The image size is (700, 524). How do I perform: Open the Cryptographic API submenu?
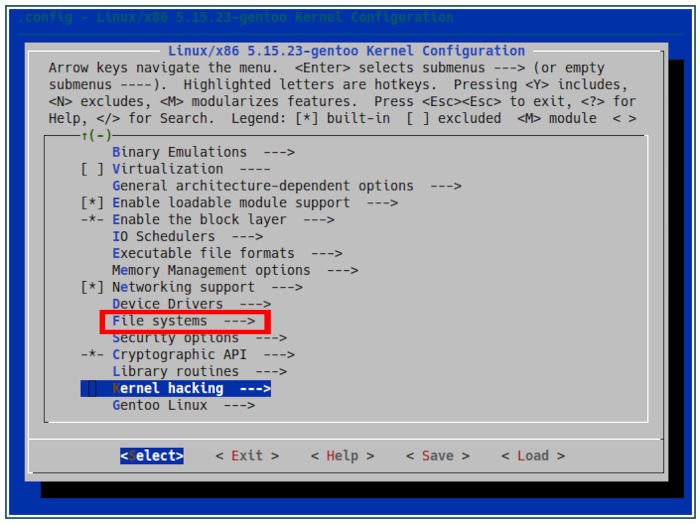tap(203, 355)
